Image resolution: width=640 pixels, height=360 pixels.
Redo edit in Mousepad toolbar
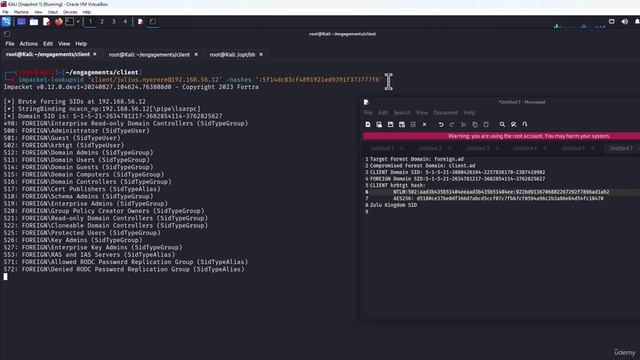coord(452,124)
